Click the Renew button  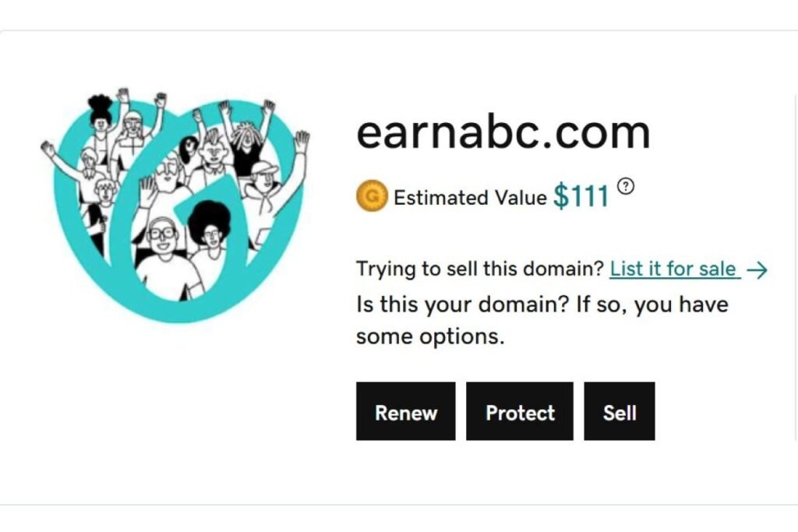coord(405,411)
